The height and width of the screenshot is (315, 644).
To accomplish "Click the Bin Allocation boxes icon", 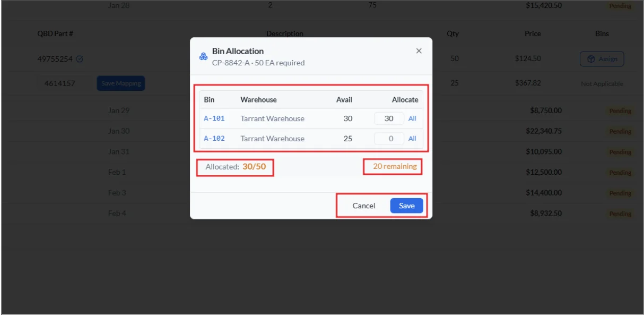I will tap(203, 56).
